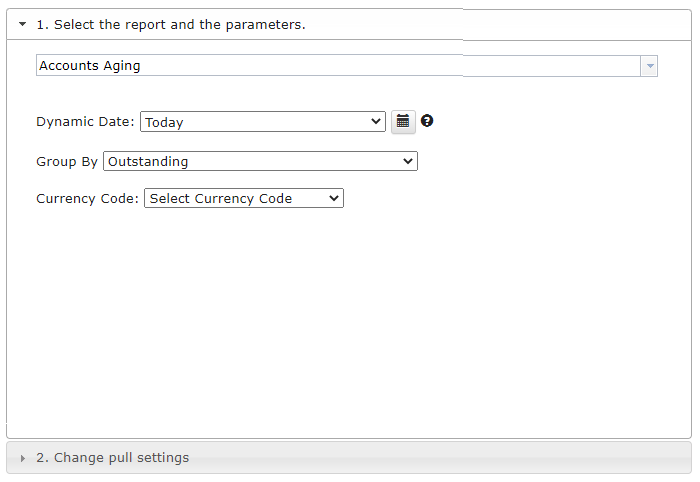Click the 'Dynamic Date:' label
The image size is (700, 482).
[85, 122]
